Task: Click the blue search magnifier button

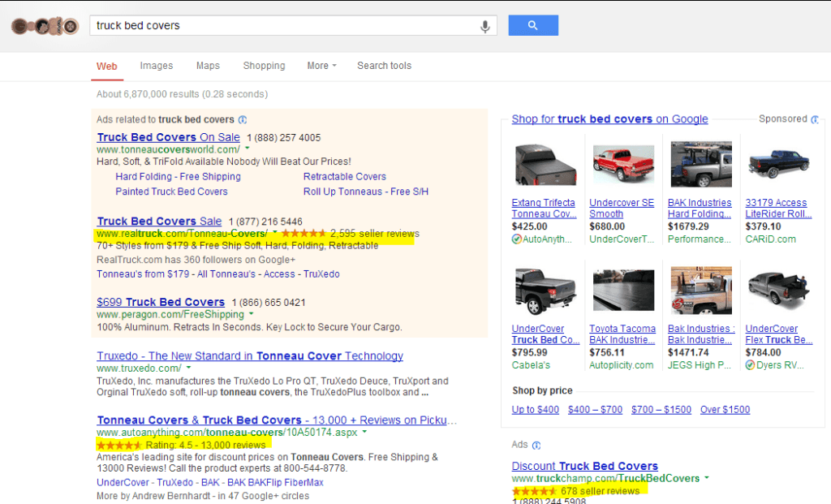Action: point(532,25)
